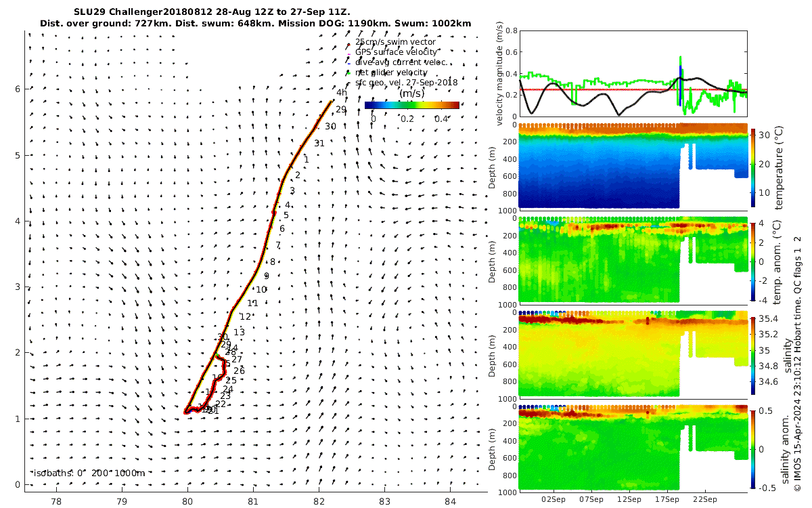
Task: Click the 'net glider velocity' legend entry
Action: (x=391, y=72)
